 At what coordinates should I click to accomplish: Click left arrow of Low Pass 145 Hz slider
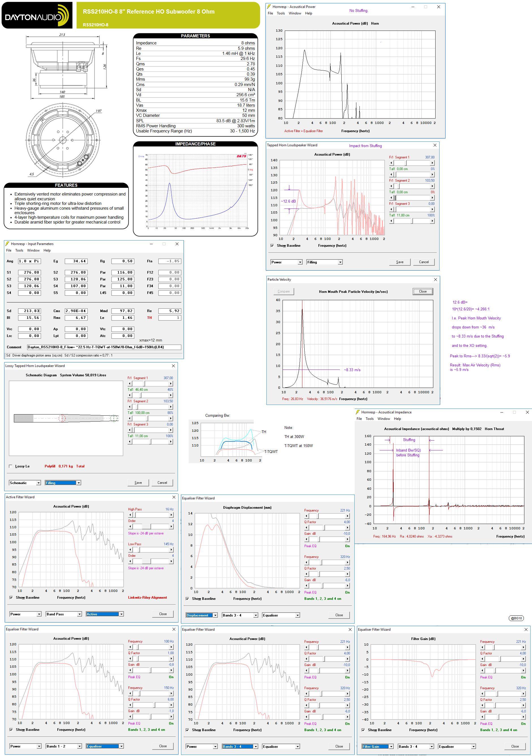tap(130, 549)
